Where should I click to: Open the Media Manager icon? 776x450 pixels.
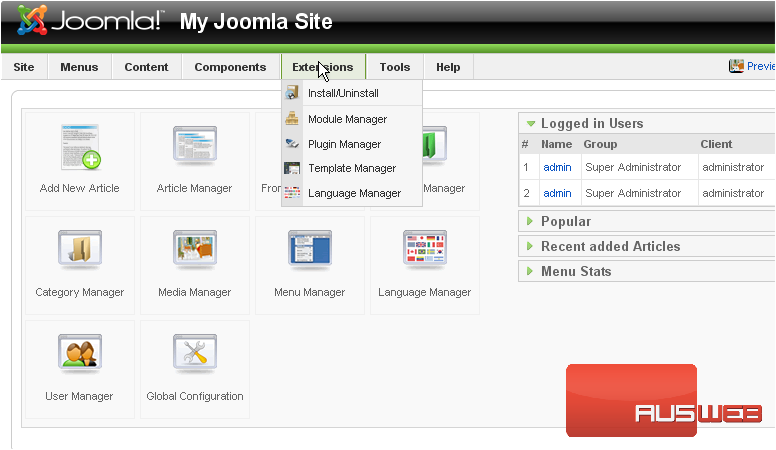point(194,262)
